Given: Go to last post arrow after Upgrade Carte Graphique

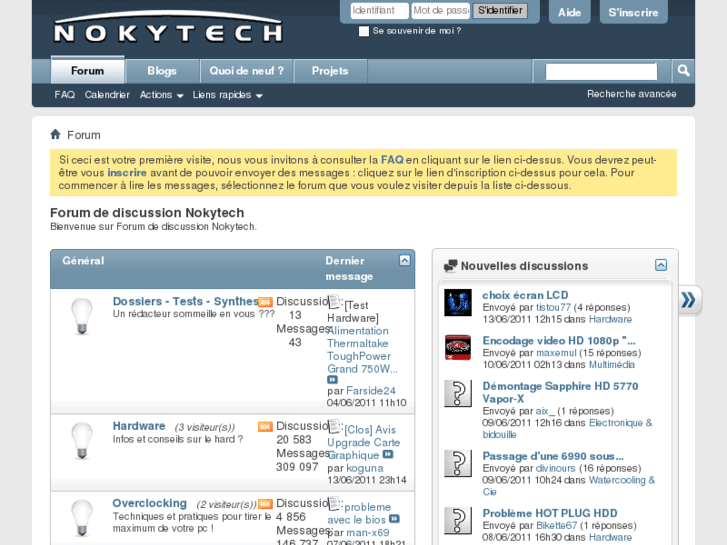Looking at the screenshot, I should 388,455.
